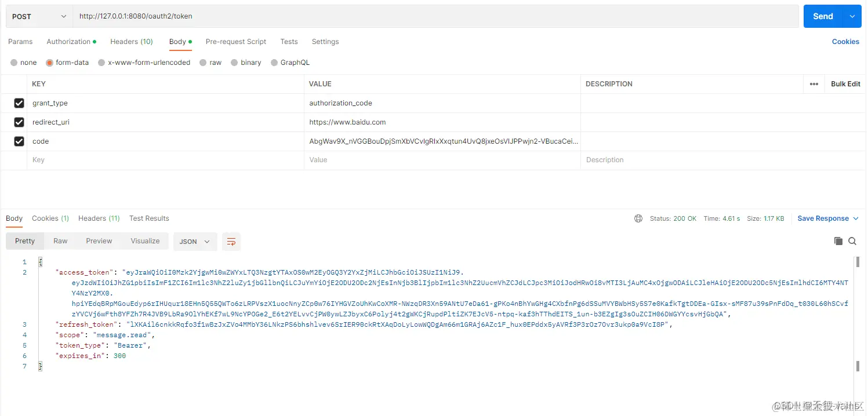Select the none body type radio

click(x=14, y=63)
